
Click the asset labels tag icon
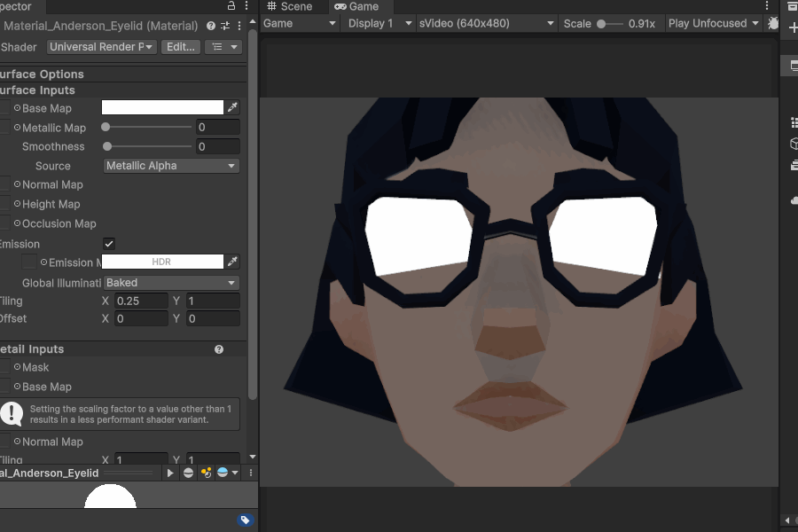tap(246, 520)
